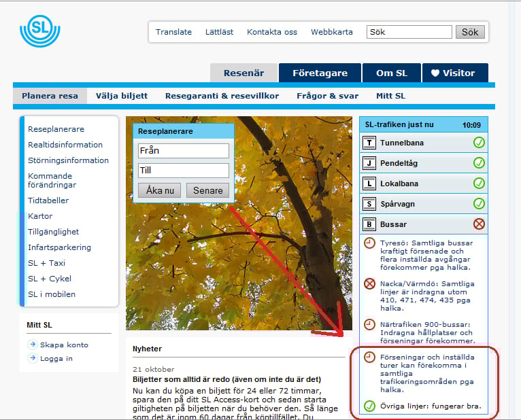This screenshot has width=521, height=420.
Task: Open Frågor & svar menu
Action: tap(327, 96)
